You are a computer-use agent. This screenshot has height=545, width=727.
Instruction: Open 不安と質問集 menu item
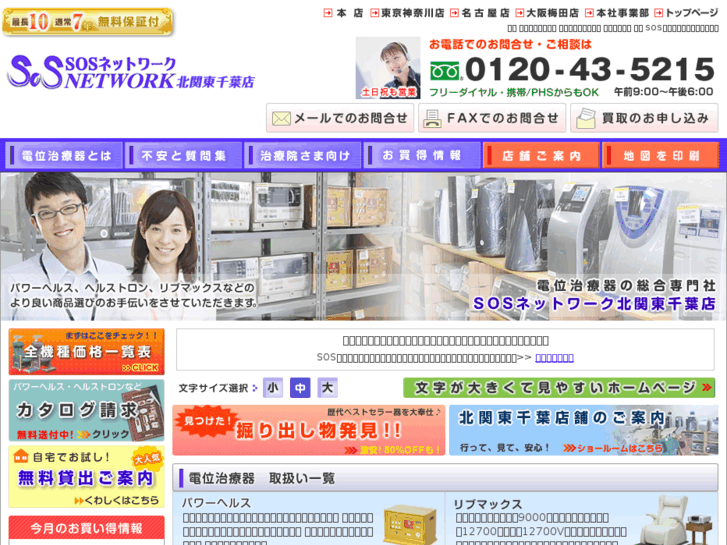tap(183, 155)
